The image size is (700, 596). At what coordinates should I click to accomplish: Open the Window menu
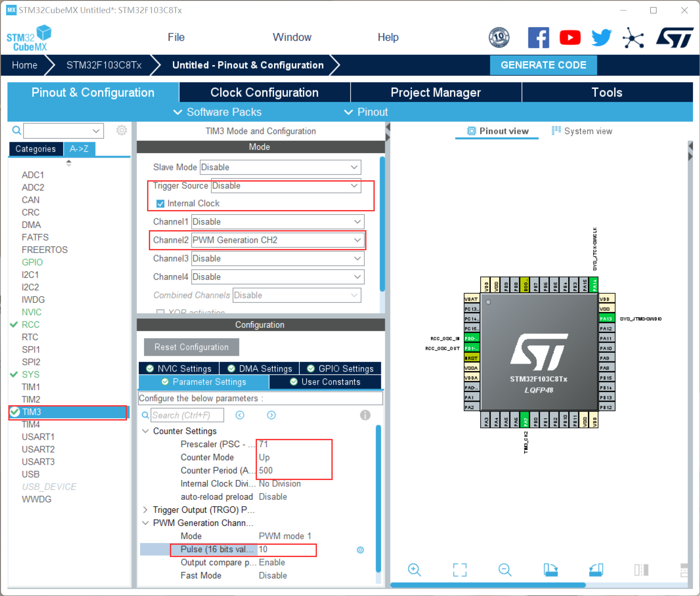tap(292, 37)
